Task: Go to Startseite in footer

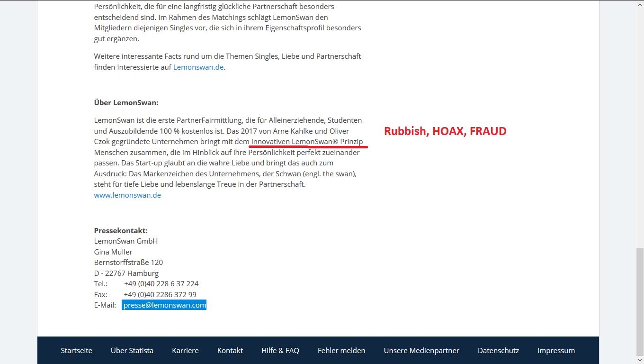Action: click(x=76, y=351)
